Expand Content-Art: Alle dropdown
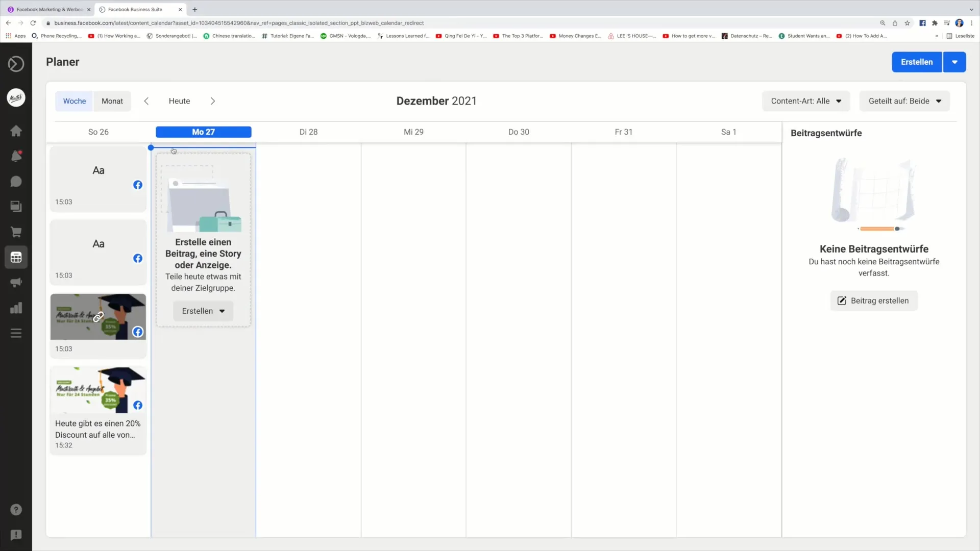Viewport: 980px width, 551px height. (x=806, y=101)
